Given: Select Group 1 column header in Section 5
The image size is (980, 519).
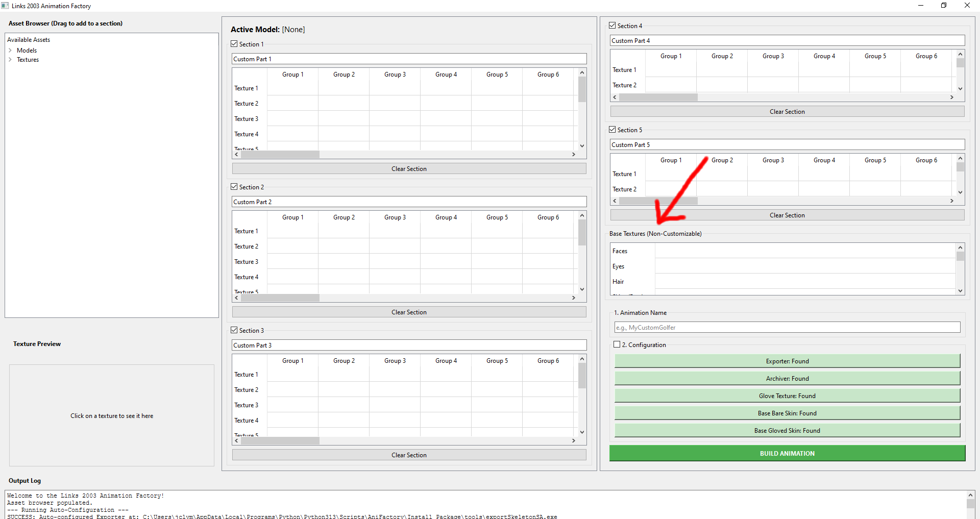Looking at the screenshot, I should [671, 160].
